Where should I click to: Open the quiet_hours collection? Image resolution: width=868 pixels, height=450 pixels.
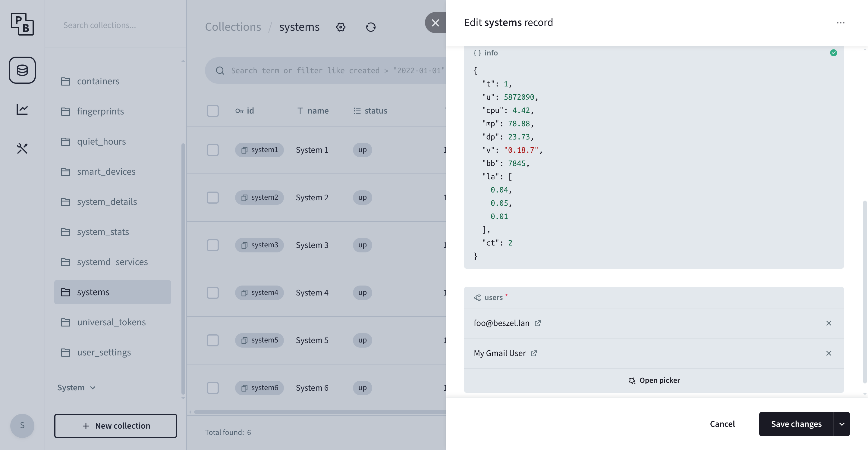tap(112, 141)
